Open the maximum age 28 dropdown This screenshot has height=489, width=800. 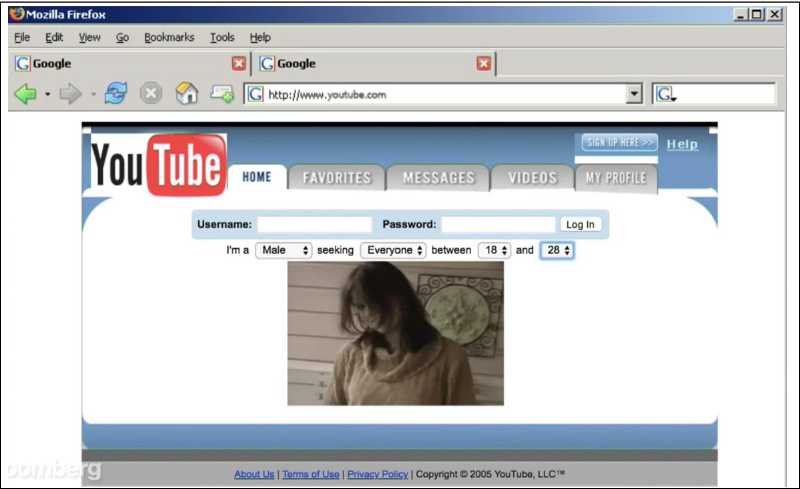click(557, 250)
